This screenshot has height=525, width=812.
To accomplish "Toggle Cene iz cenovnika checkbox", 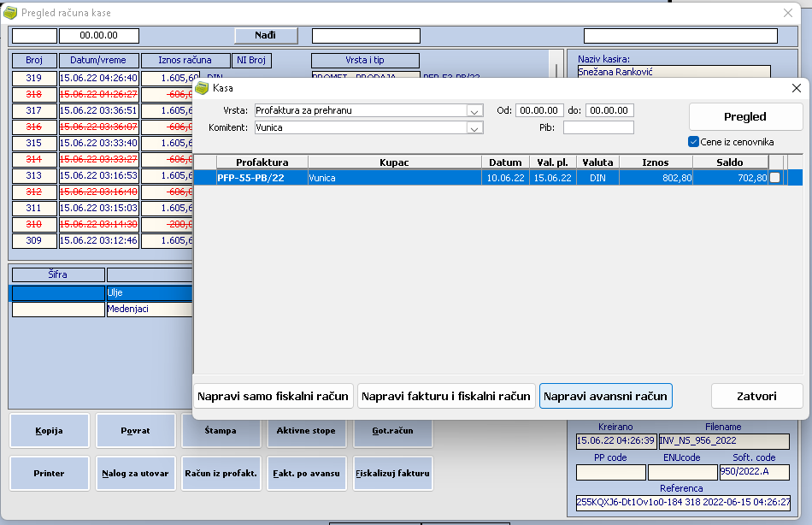I will (693, 141).
